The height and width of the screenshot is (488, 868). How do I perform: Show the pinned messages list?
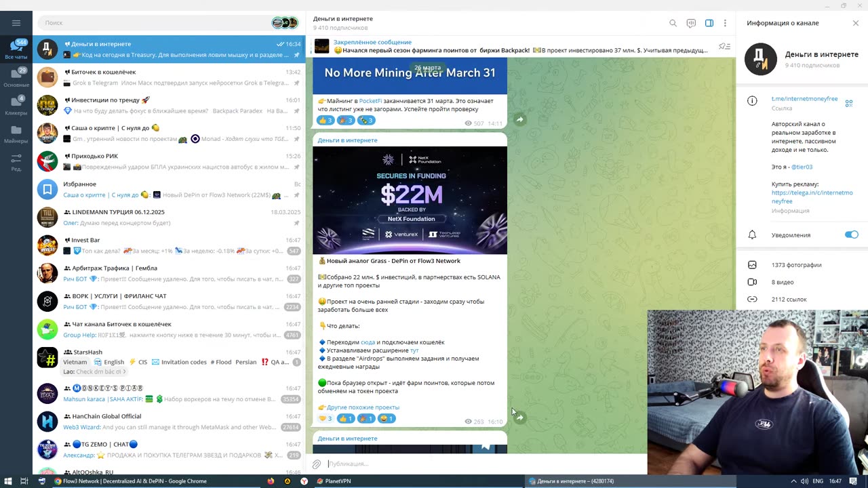click(x=724, y=47)
